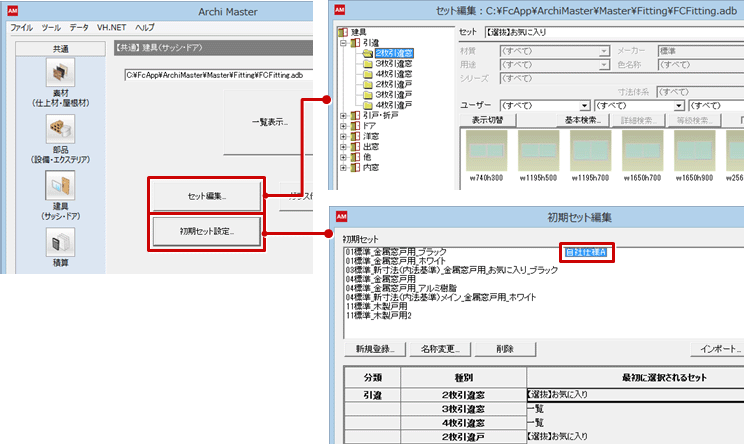This screenshot has height=444, width=744.
Task: Click the AM icon of 初期セット編集 window
Action: coord(342,217)
